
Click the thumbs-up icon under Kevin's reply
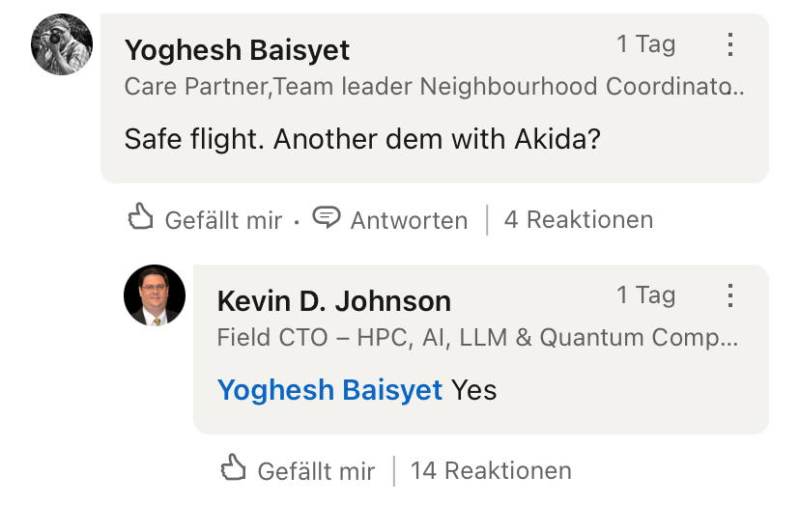[234, 469]
